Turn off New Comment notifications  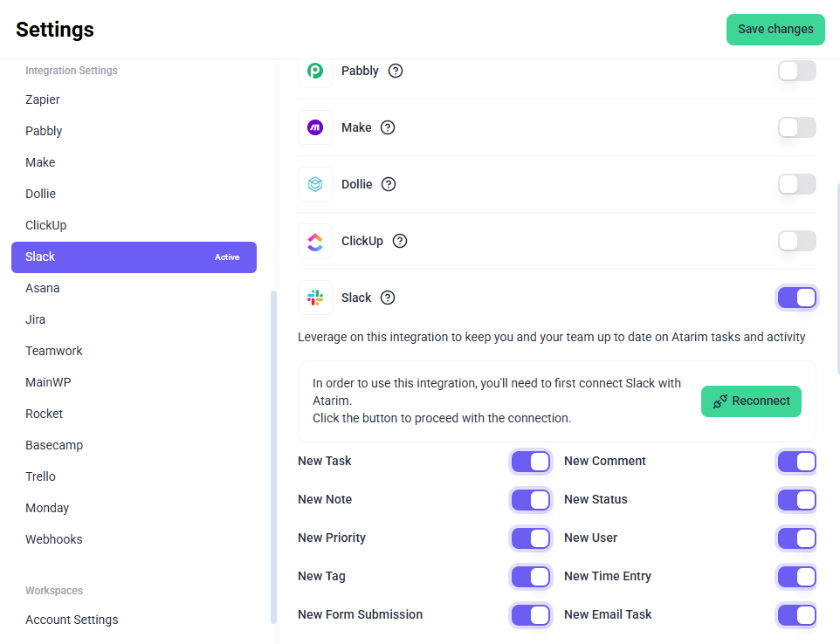(796, 462)
